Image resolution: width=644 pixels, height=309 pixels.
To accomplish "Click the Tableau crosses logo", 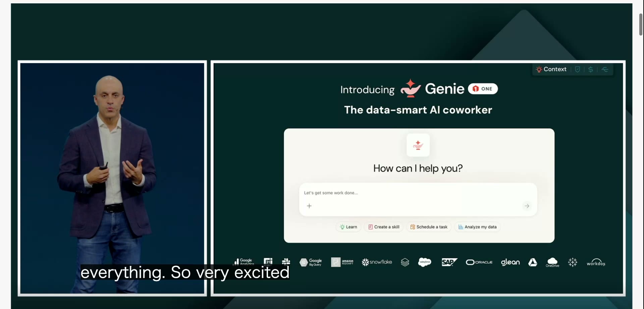I will (573, 262).
